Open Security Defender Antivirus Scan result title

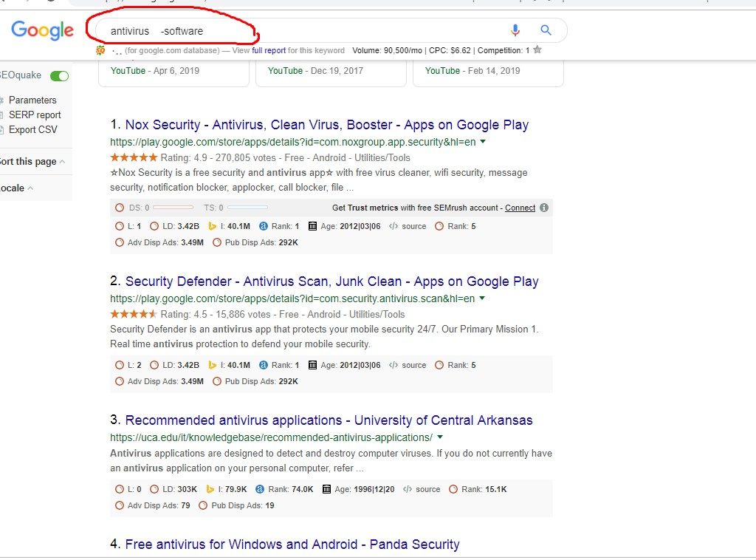point(331,281)
